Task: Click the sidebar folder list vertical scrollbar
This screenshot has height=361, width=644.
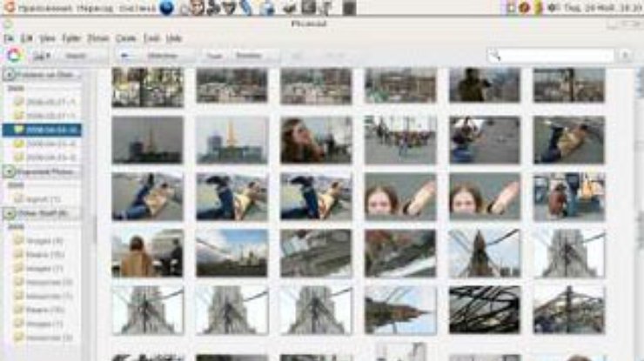Action: pyautogui.click(x=95, y=230)
